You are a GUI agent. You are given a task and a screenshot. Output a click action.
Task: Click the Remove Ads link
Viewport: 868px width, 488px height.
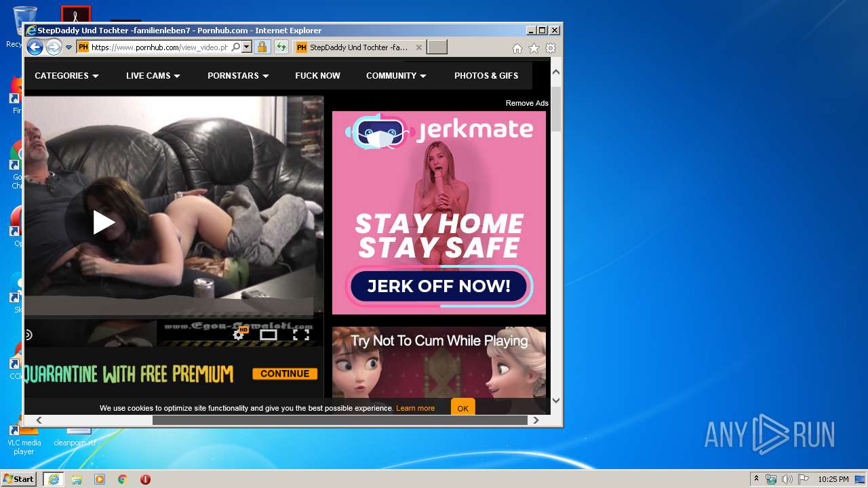[x=527, y=103]
